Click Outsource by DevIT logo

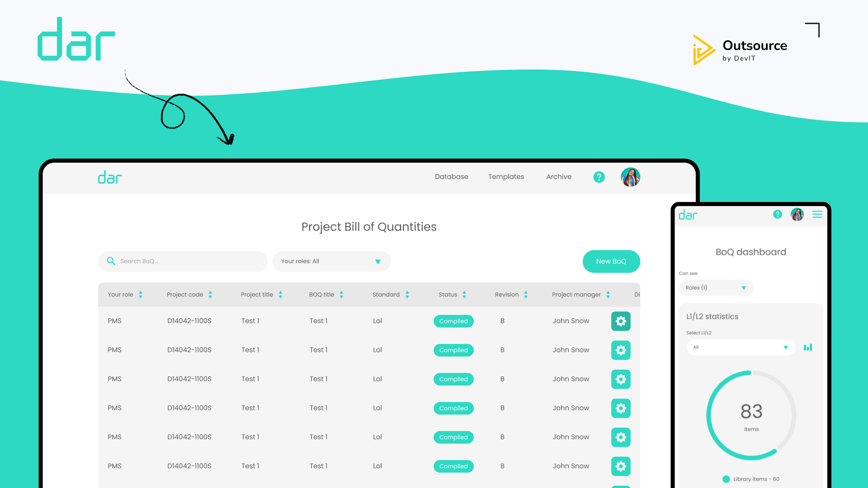[x=740, y=50]
